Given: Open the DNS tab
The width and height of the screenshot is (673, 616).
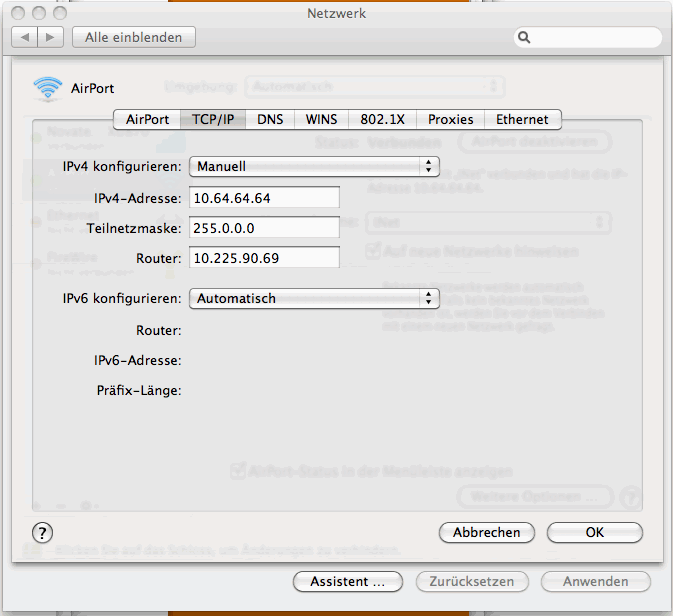Looking at the screenshot, I should [270, 119].
